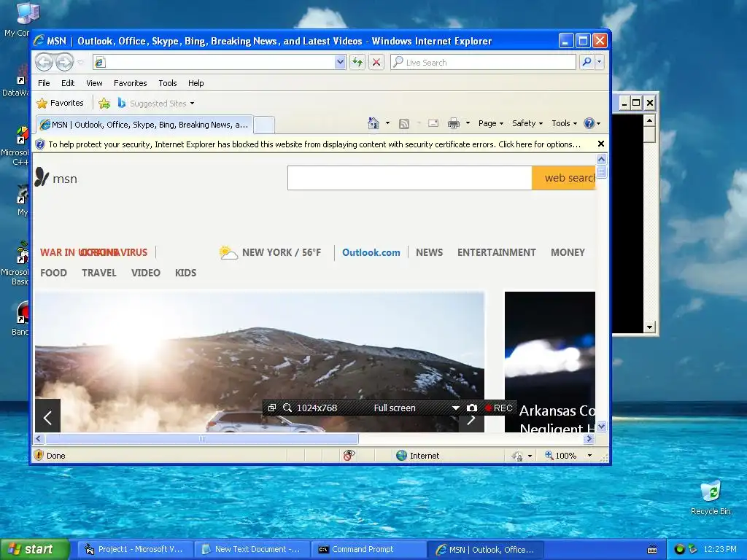Expand the address bar history dropdown

pyautogui.click(x=340, y=62)
